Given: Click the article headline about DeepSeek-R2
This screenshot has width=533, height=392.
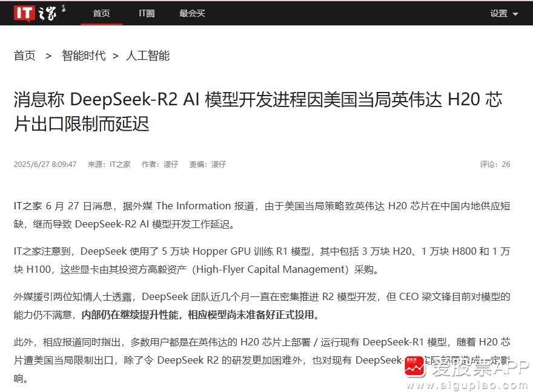Looking at the screenshot, I should (x=258, y=111).
